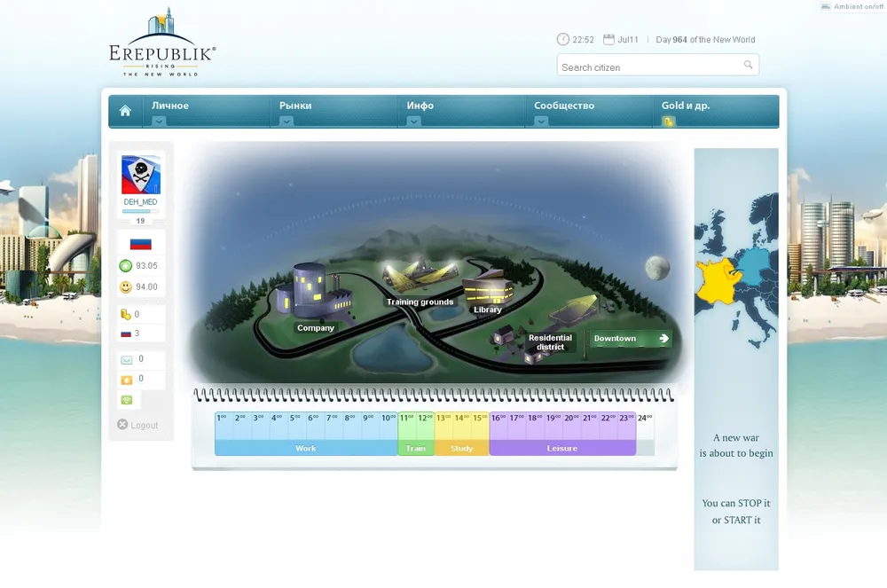Toggle Ambient on/off
Screen dimensions: 887x588
852,6
